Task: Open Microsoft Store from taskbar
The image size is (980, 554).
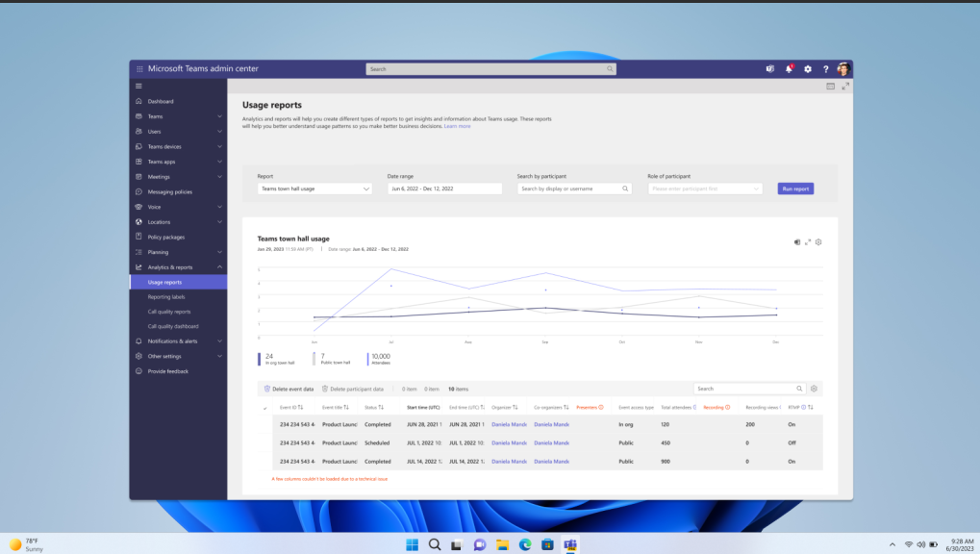Action: [x=547, y=544]
